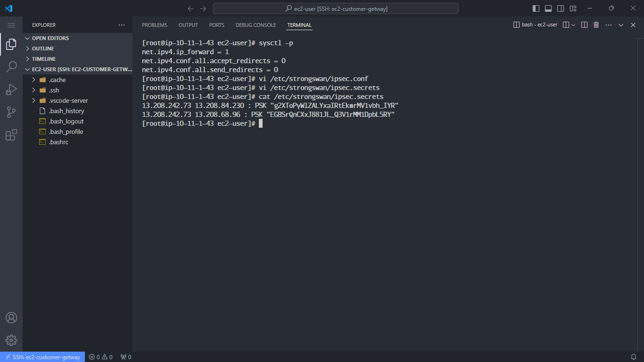Click the command center search box
The image size is (644, 362).
click(x=336, y=8)
